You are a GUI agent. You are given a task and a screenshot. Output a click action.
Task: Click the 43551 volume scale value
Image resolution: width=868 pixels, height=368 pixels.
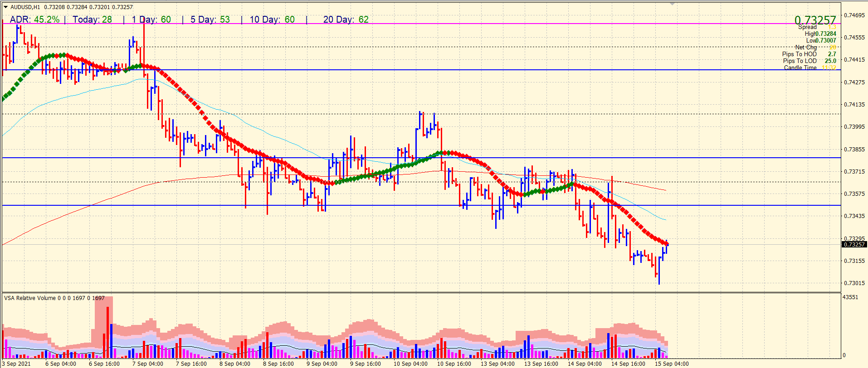coord(850,297)
